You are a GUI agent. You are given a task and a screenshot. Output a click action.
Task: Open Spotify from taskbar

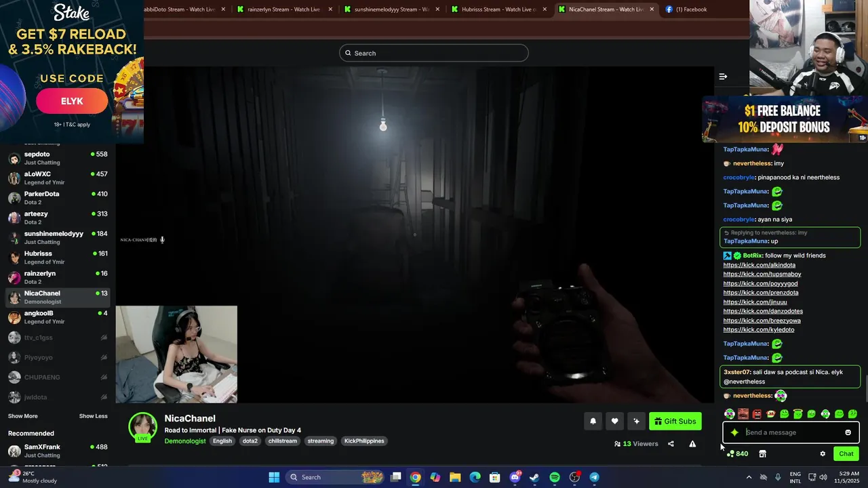554,477
